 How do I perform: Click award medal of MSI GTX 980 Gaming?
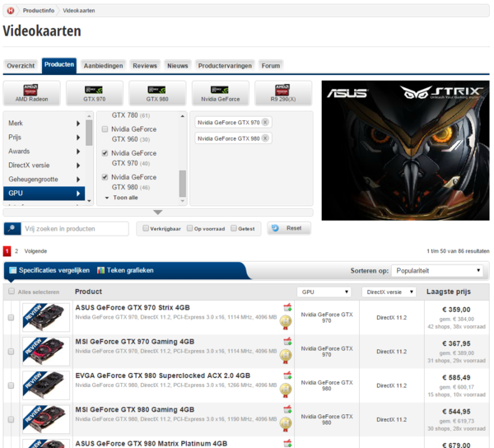coord(286,424)
